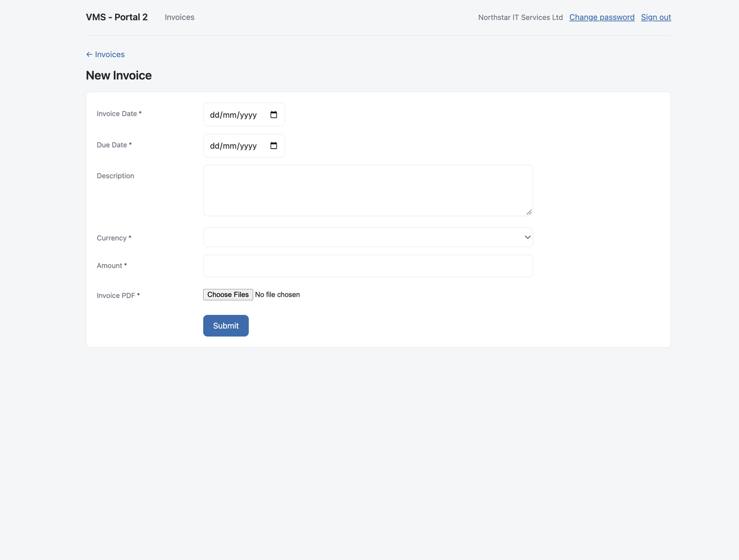Click the Choose Files button
The height and width of the screenshot is (560, 739).
tap(228, 295)
